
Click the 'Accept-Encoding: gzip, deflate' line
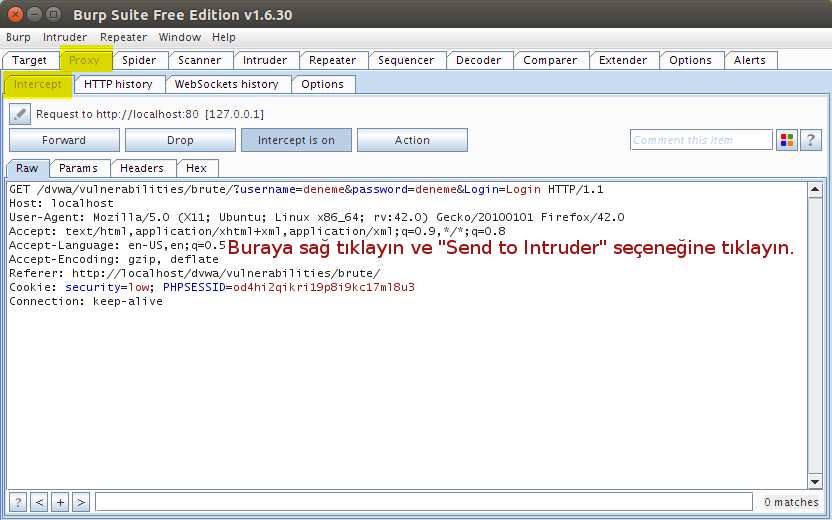(114, 259)
